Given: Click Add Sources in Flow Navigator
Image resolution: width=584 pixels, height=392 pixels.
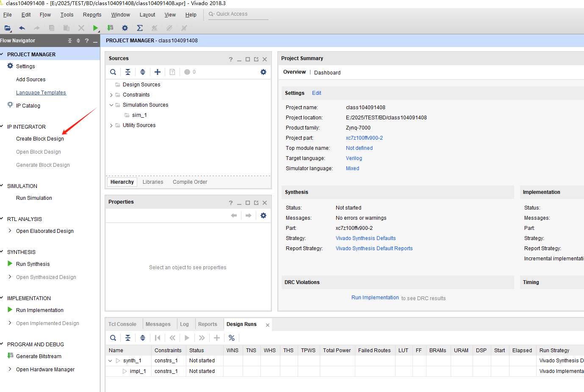Looking at the screenshot, I should pyautogui.click(x=31, y=80).
